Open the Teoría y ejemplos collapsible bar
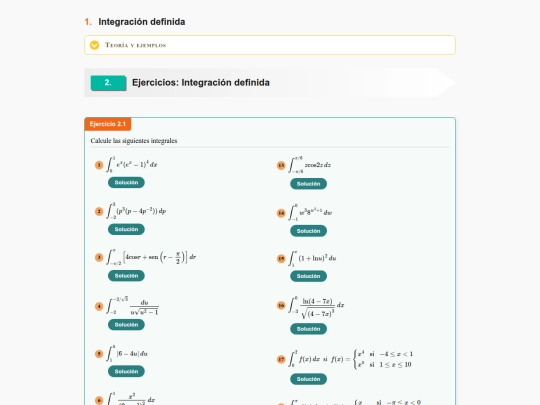The width and height of the screenshot is (540, 405). 270,45
